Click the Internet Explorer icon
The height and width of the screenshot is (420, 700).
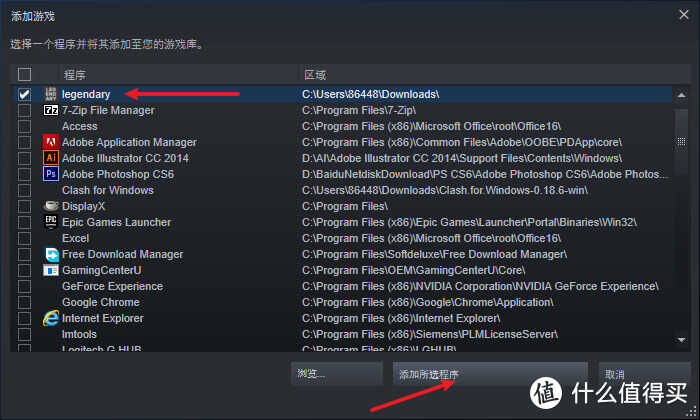coord(51,318)
